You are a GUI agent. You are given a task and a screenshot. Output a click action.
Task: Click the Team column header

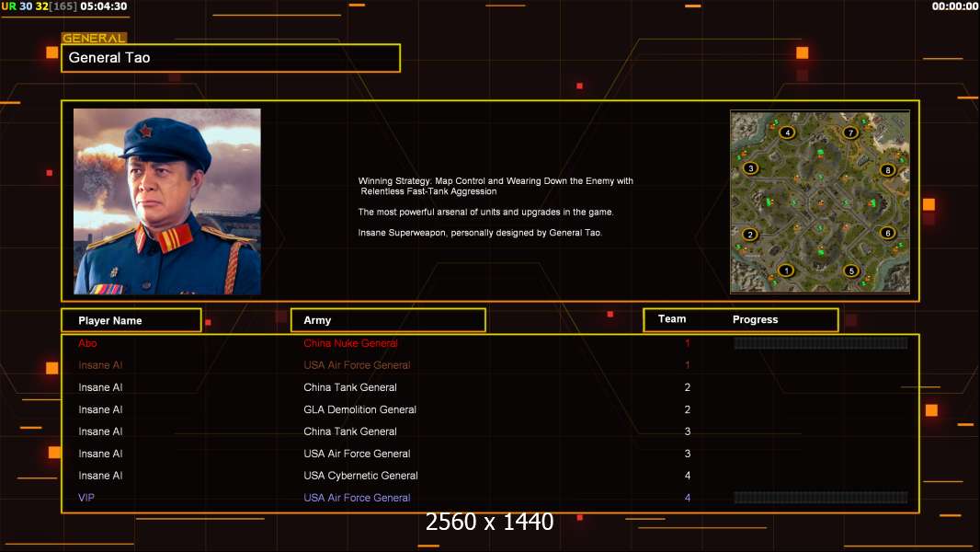coord(672,319)
